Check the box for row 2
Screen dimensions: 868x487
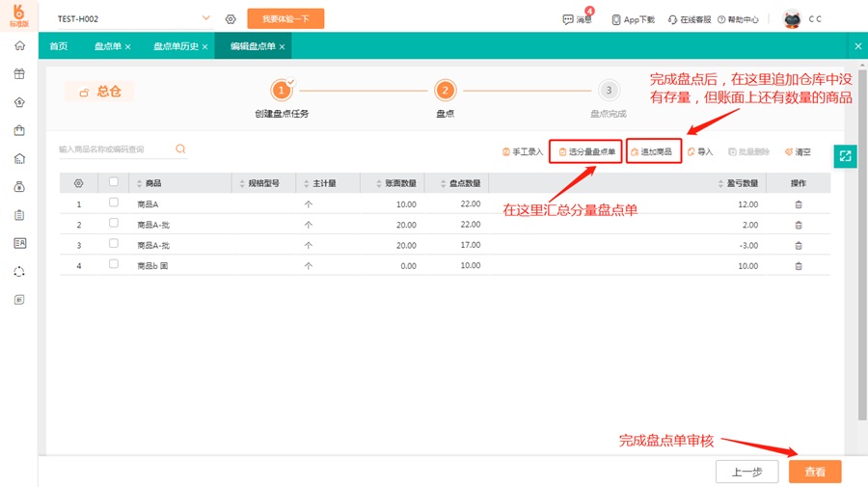114,223
